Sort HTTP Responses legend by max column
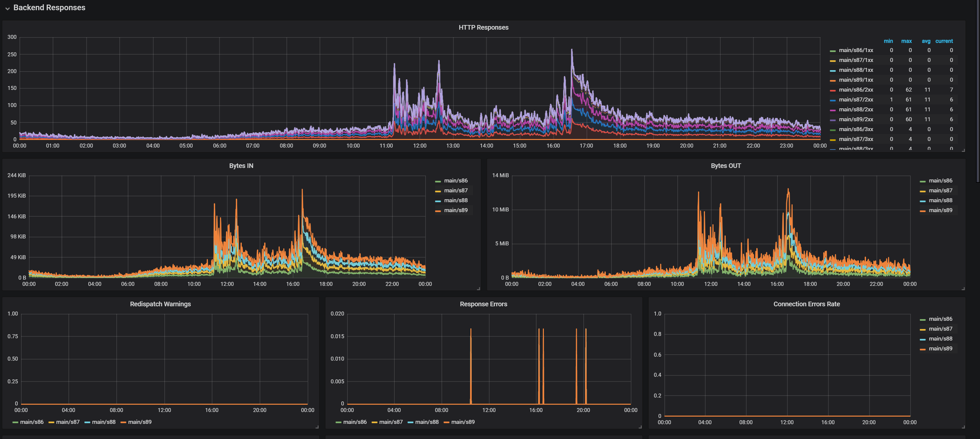The height and width of the screenshot is (439, 980). point(906,41)
